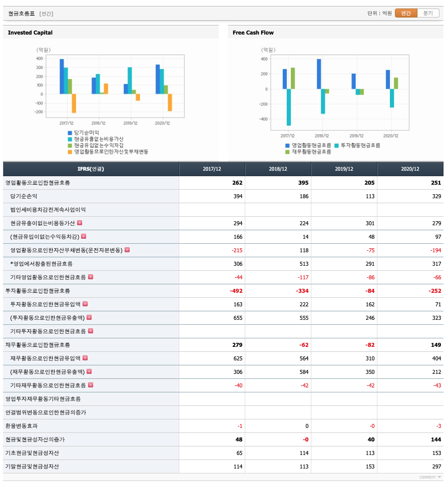This screenshot has width=448, height=487.
Task: Expand the 재무활동으로인한현금유입액 row
Action: tap(85, 358)
